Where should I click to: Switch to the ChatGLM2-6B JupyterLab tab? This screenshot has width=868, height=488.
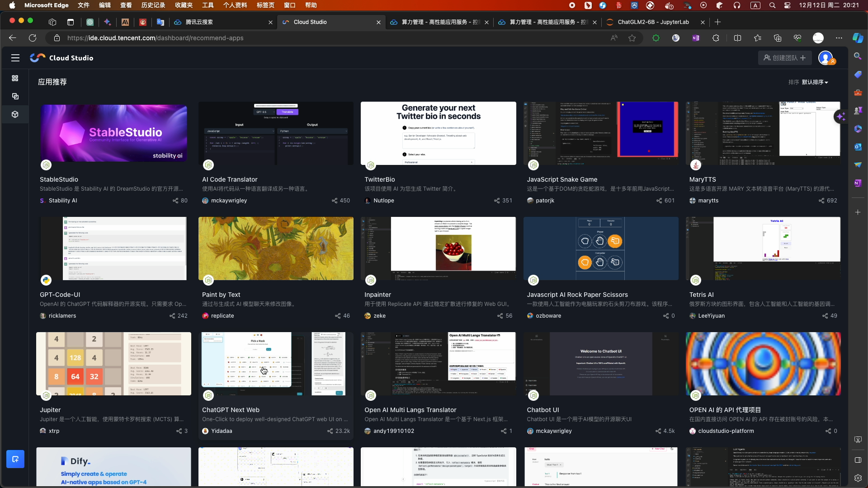(653, 22)
